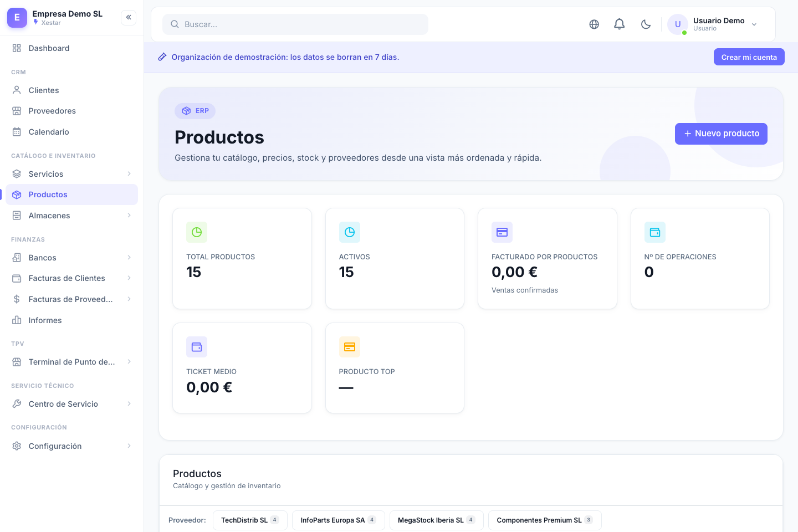The height and width of the screenshot is (532, 798).
Task: Expand the Servicios submenu chevron
Action: [129, 174]
